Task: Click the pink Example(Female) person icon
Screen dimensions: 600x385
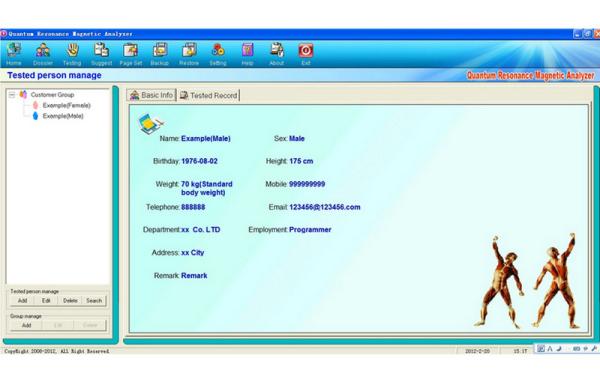Action: [35, 105]
